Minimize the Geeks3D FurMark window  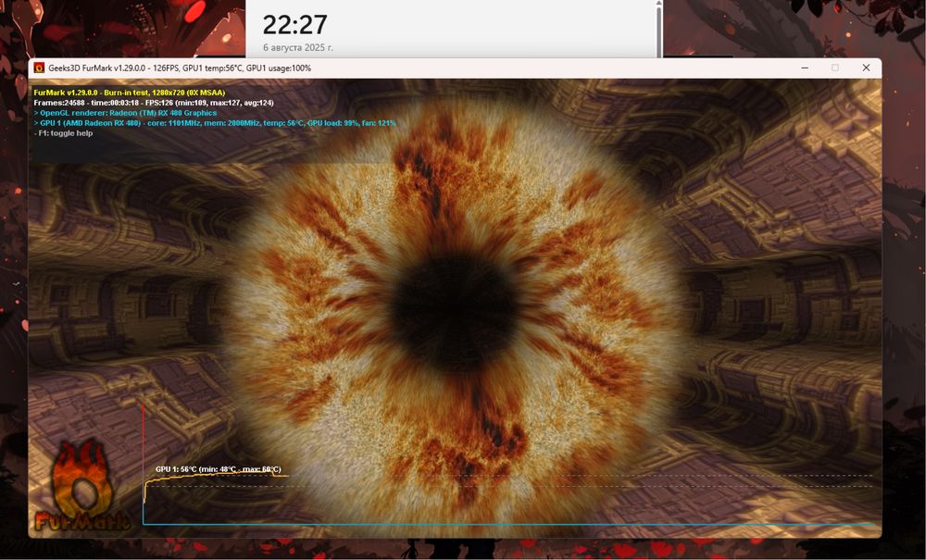click(x=805, y=68)
